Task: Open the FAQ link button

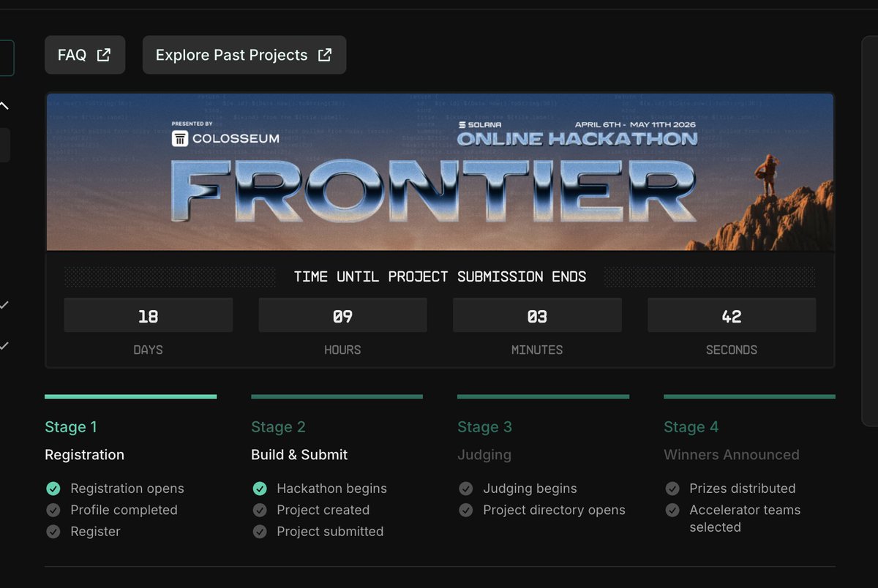Action: (85, 55)
